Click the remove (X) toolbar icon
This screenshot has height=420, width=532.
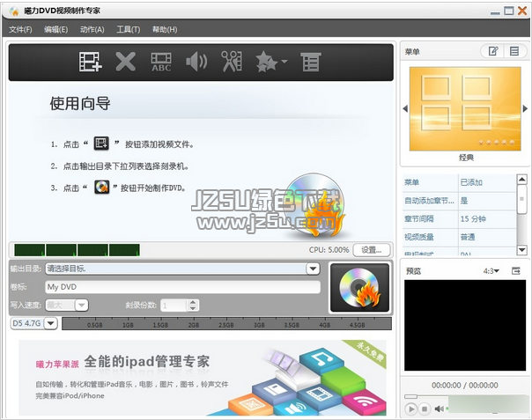[126, 62]
